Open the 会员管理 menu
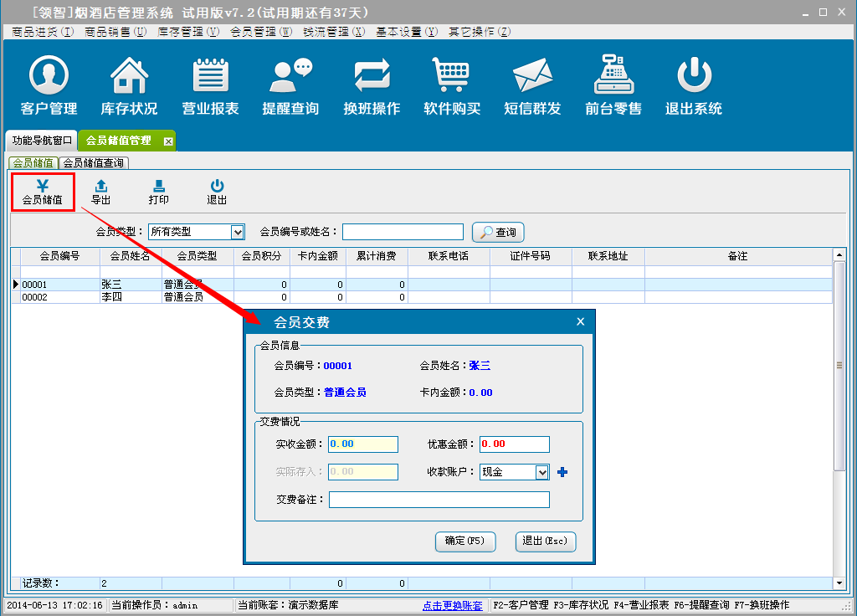Image resolution: width=857 pixels, height=616 pixels. [x=261, y=32]
